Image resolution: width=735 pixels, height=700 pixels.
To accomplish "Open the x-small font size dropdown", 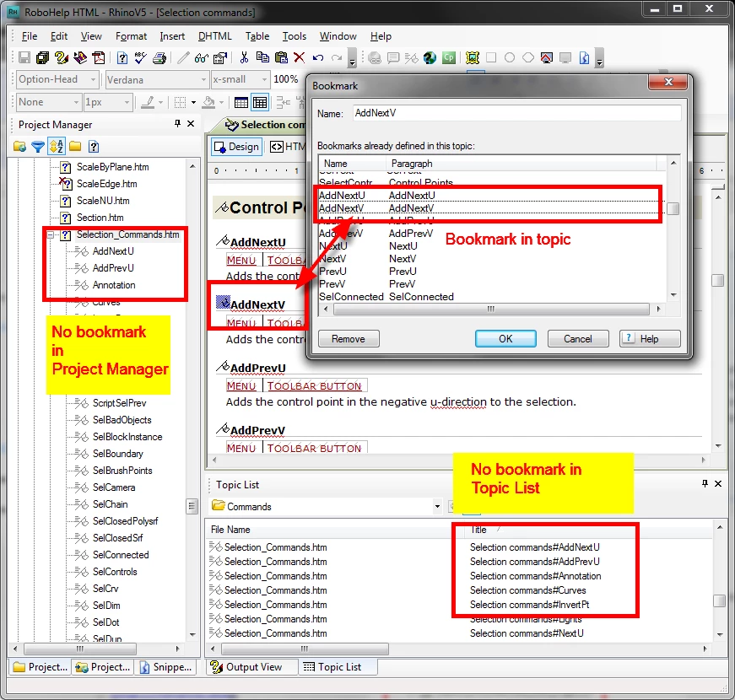I will [x=264, y=79].
